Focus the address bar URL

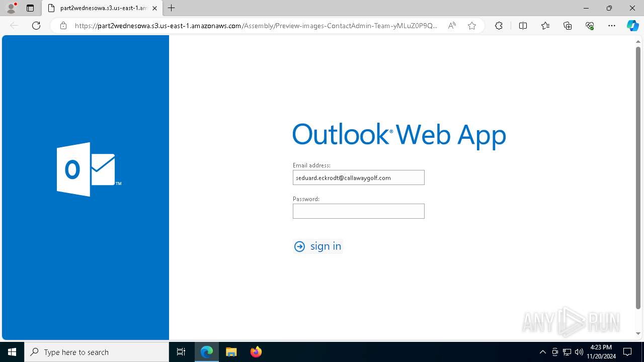click(256, 26)
